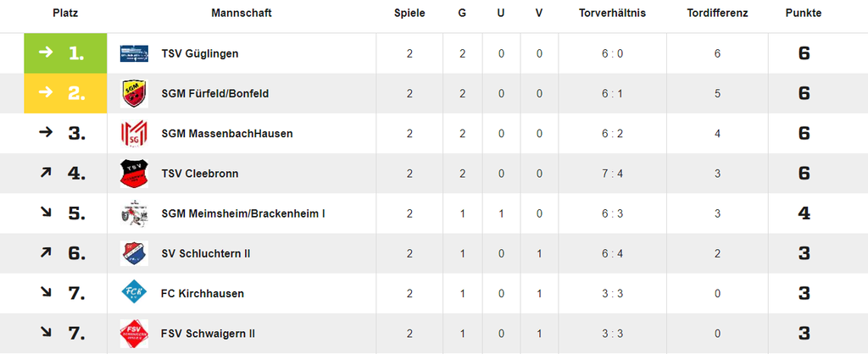Click the SV Schluchtern II crest

pyautogui.click(x=134, y=253)
